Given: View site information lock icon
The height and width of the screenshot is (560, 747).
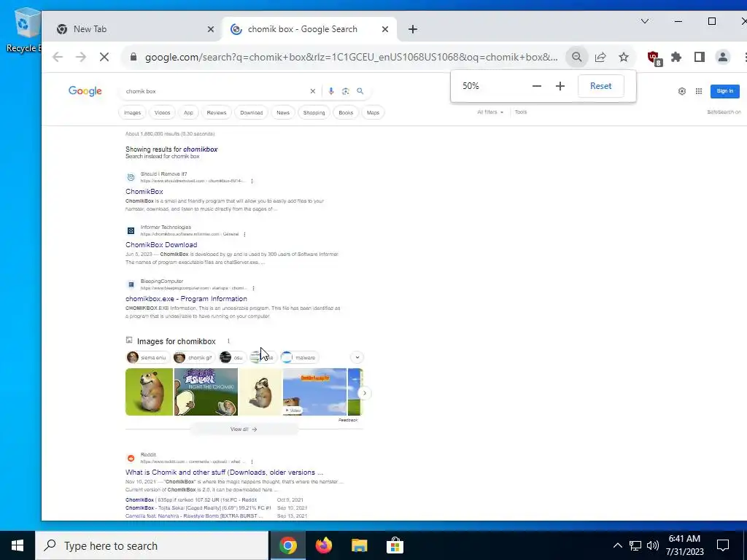Looking at the screenshot, I should click(133, 57).
